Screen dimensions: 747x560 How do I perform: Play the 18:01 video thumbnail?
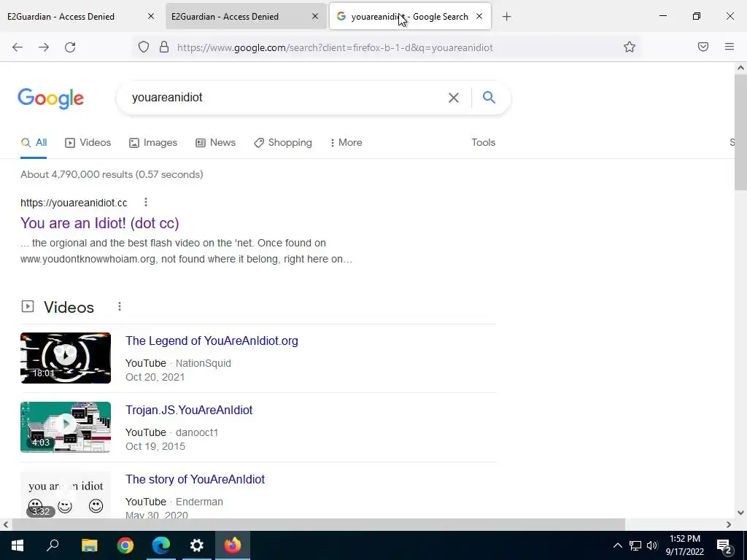[x=66, y=357]
